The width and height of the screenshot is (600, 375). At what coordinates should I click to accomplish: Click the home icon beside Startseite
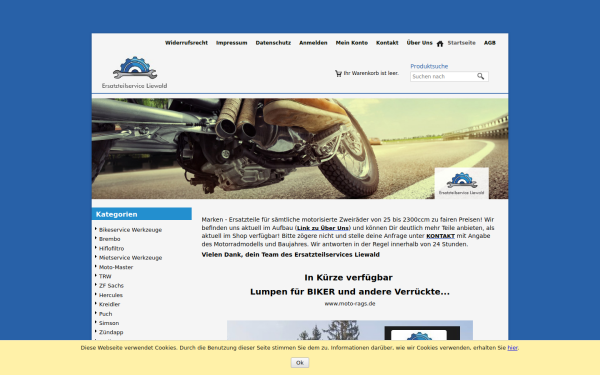[x=440, y=44]
